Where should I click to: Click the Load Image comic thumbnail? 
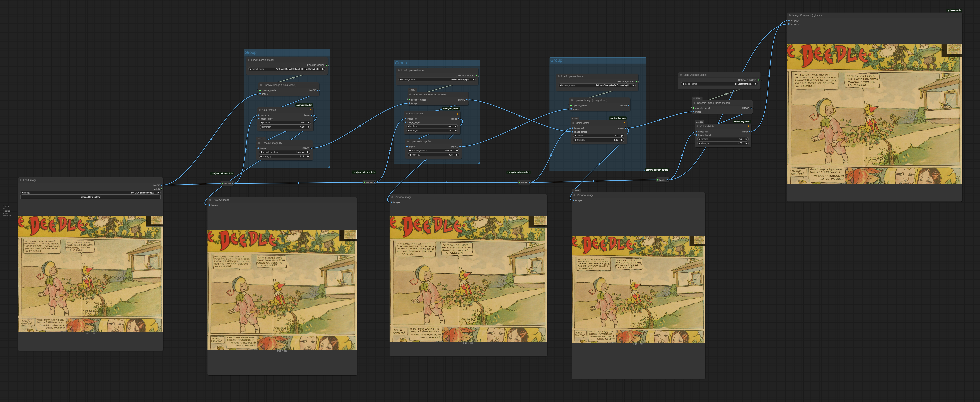click(x=91, y=274)
